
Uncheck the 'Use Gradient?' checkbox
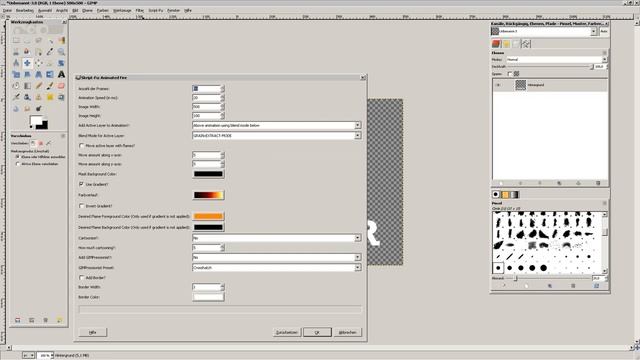coord(81,184)
